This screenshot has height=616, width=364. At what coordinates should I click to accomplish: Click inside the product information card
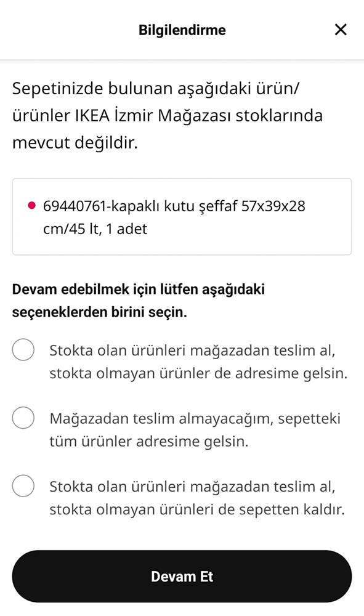pyautogui.click(x=182, y=216)
